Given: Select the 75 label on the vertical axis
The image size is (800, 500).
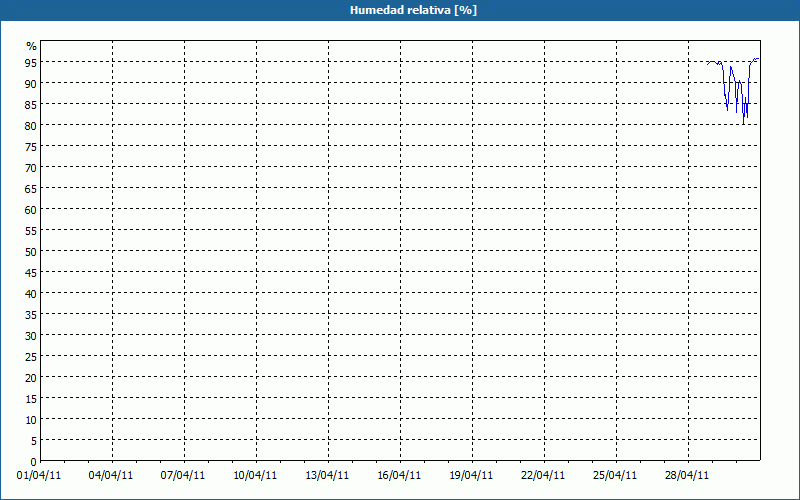Looking at the screenshot, I should coord(31,147).
